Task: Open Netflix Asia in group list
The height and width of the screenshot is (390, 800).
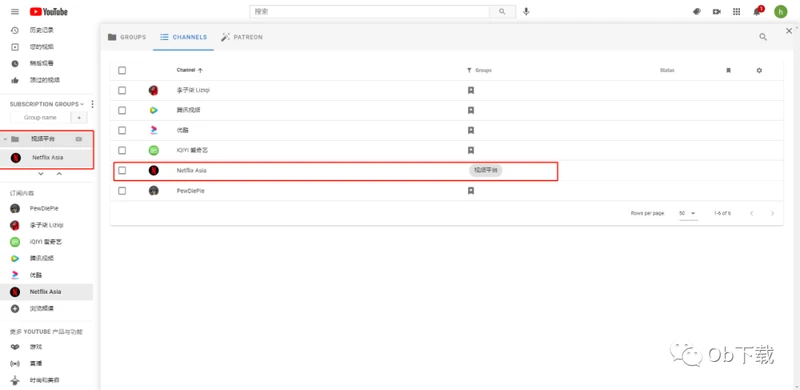Action: tap(46, 158)
